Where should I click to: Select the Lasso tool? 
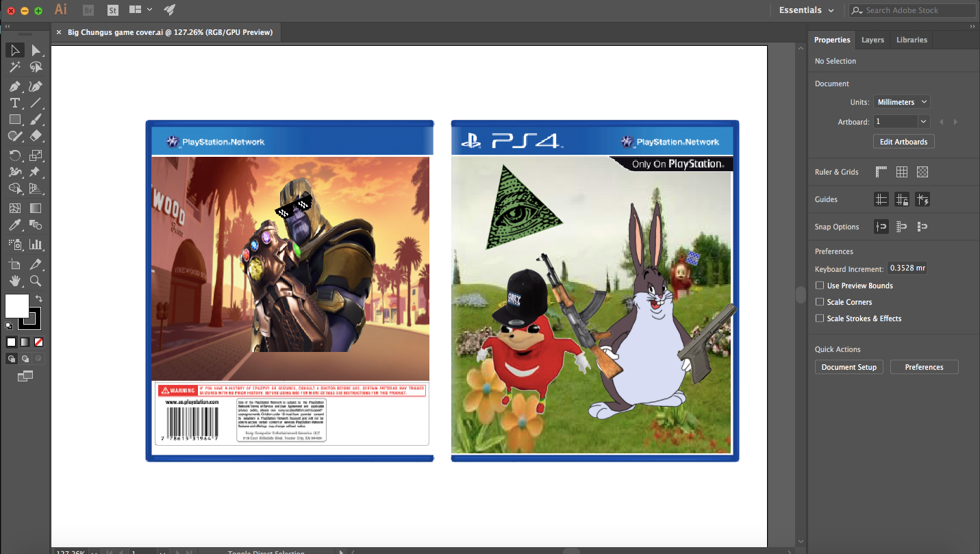point(36,67)
